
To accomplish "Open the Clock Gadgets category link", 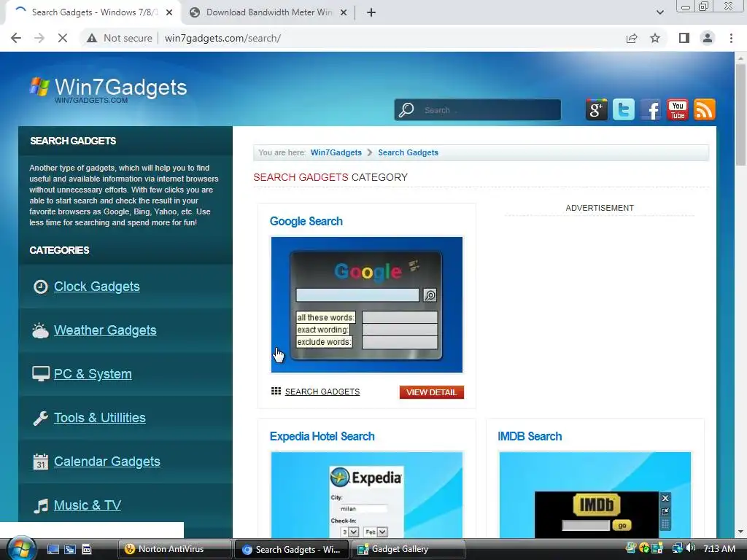I will point(97,287).
